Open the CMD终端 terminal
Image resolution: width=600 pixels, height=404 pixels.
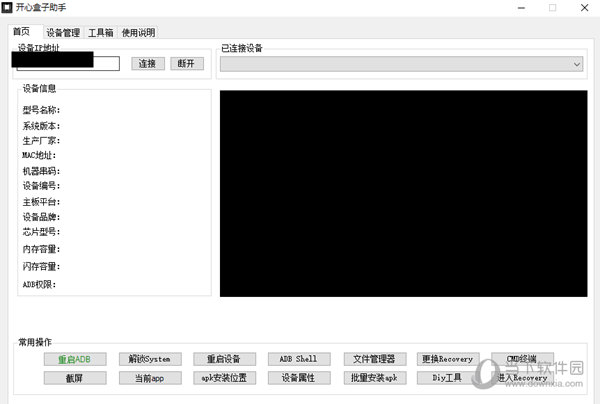coord(522,359)
